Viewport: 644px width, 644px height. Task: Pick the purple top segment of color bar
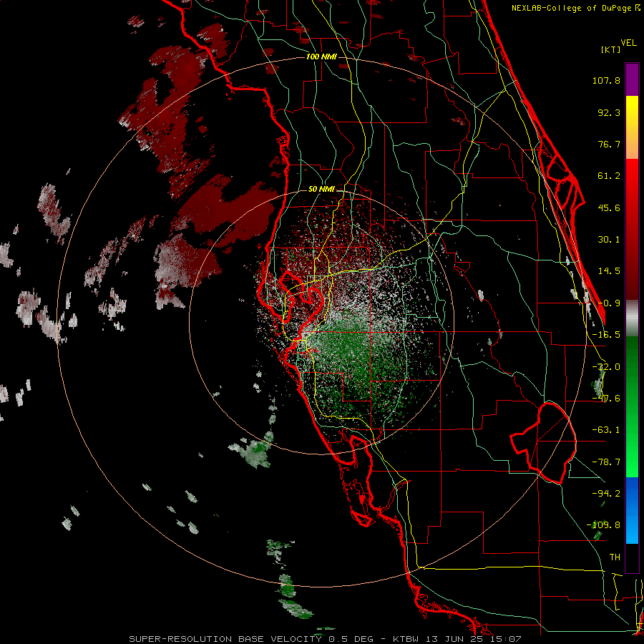pyautogui.click(x=632, y=79)
